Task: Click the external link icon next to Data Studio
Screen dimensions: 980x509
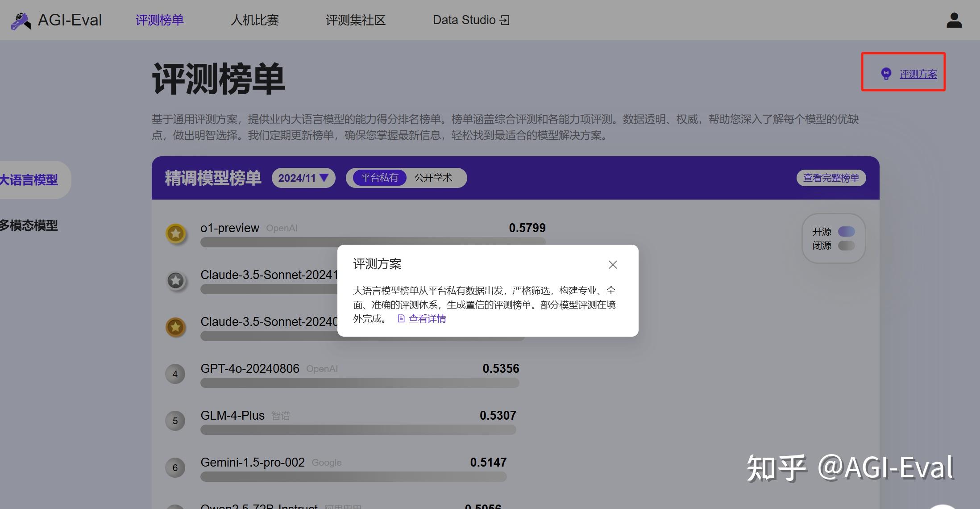Action: 505,20
